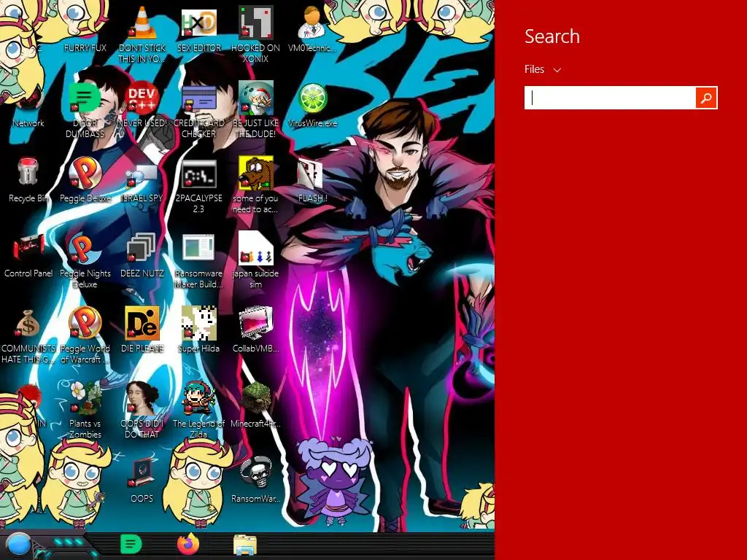Open the dog icon 'some of you need to ac...'
This screenshot has width=747, height=560.
pyautogui.click(x=256, y=173)
